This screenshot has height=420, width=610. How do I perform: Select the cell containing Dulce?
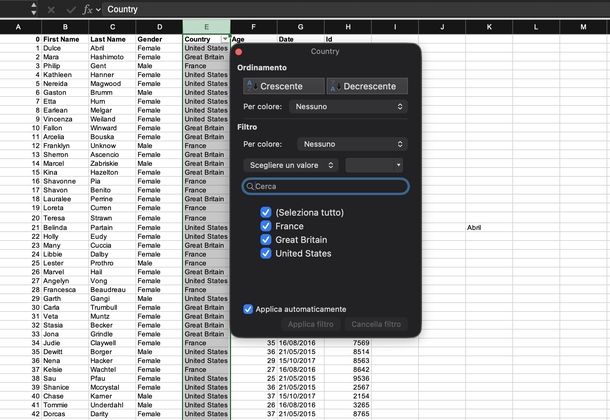pos(65,48)
